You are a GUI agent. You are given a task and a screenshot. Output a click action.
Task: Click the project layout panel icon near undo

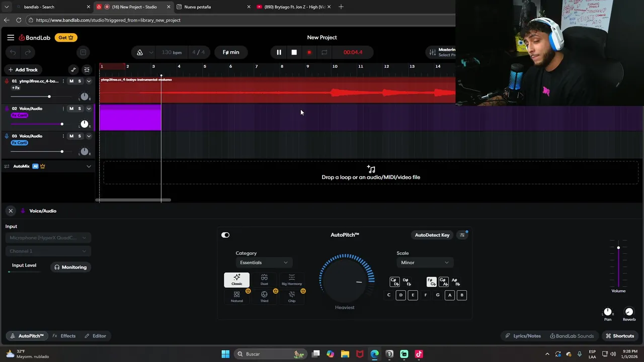[83, 52]
